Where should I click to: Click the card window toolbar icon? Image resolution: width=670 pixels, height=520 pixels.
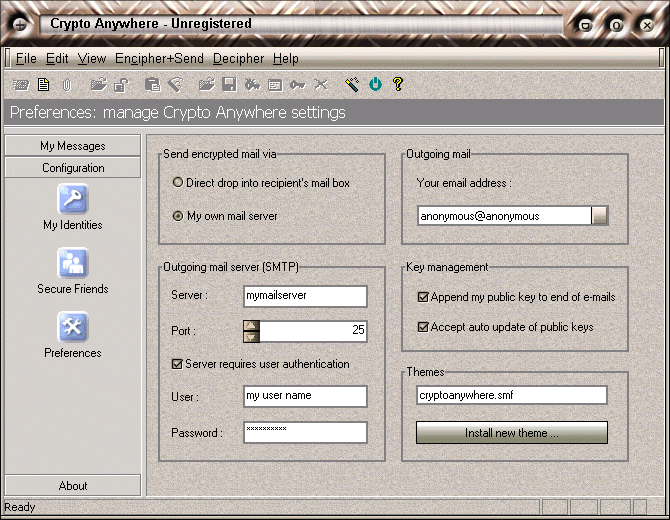click(275, 85)
